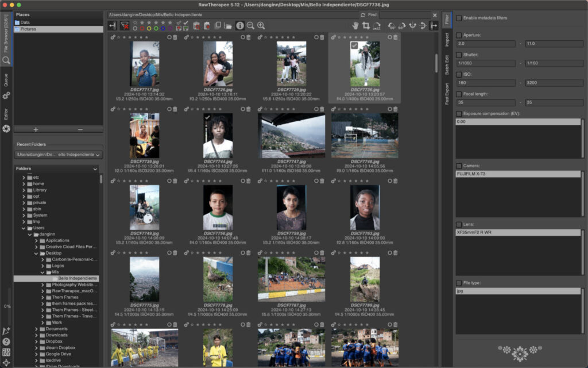588x368 pixels.
Task: Click the queue gears icon in sidebar
Action: point(6,96)
